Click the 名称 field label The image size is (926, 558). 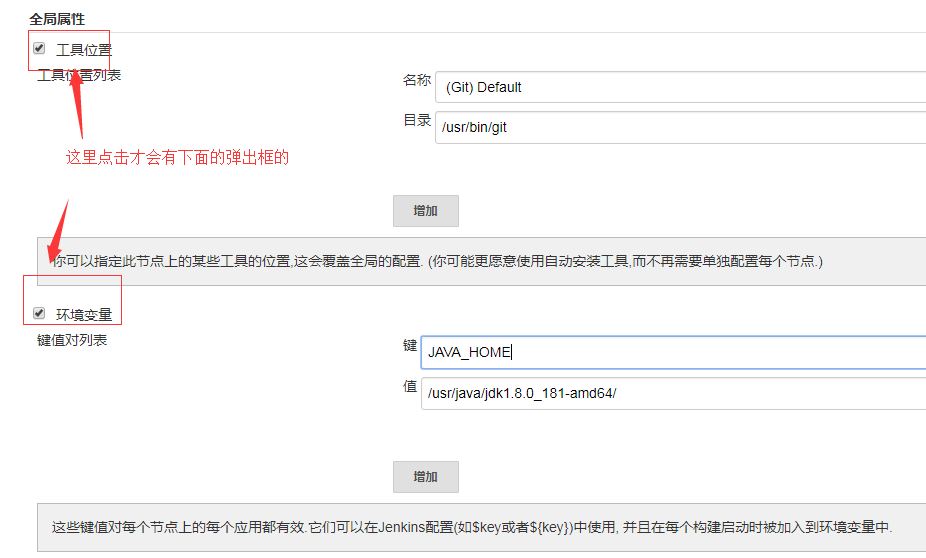[416, 80]
